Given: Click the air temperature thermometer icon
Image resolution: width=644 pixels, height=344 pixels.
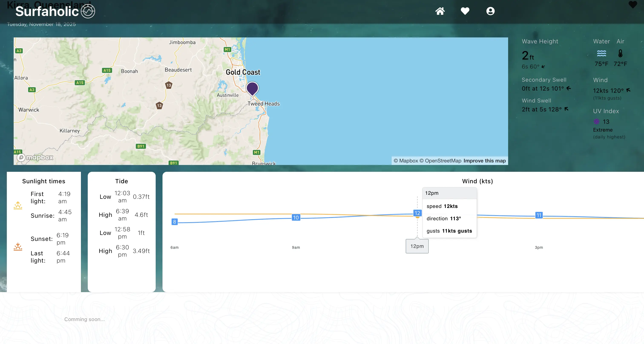Looking at the screenshot, I should tap(620, 53).
